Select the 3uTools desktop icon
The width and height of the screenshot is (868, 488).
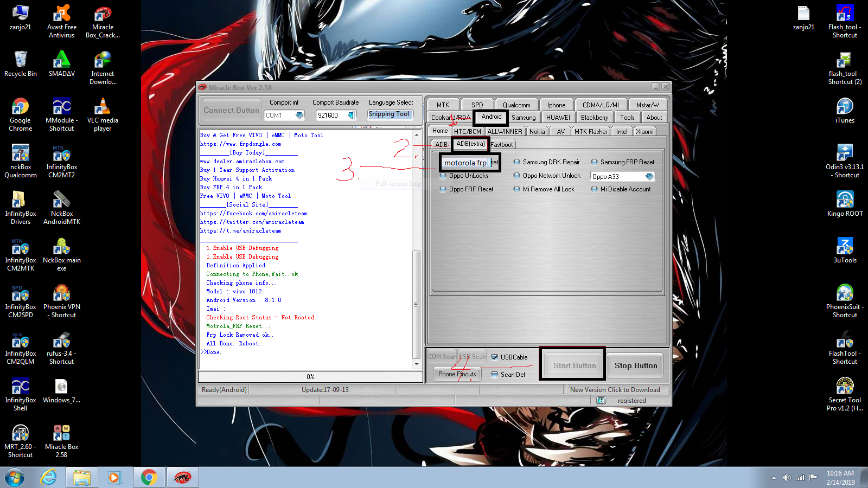tap(845, 251)
